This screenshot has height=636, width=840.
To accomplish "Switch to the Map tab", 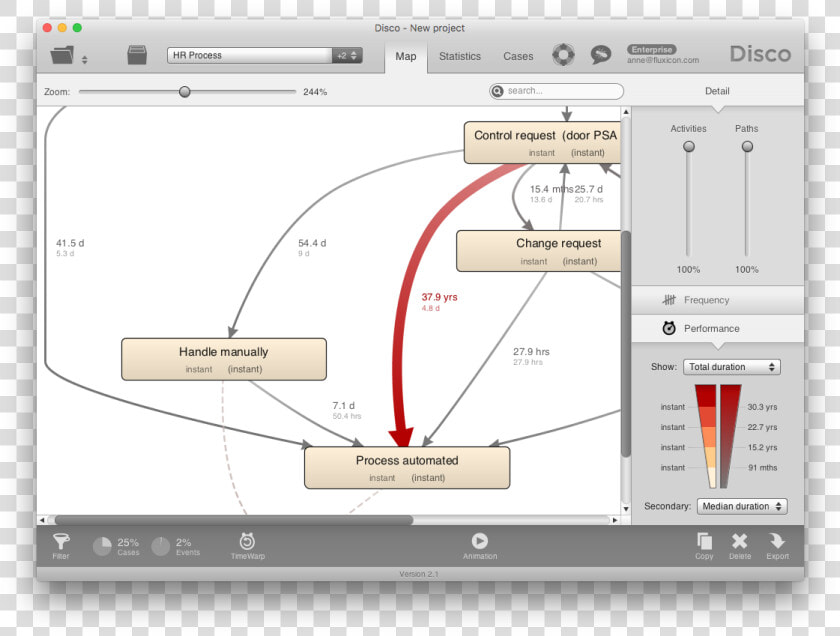I will tap(406, 56).
